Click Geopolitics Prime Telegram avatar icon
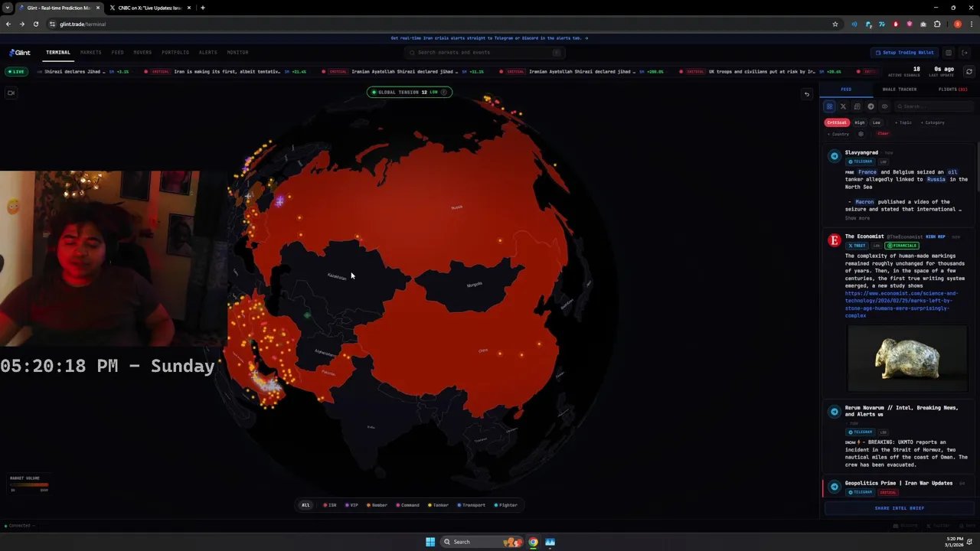The height and width of the screenshot is (551, 980). click(835, 487)
